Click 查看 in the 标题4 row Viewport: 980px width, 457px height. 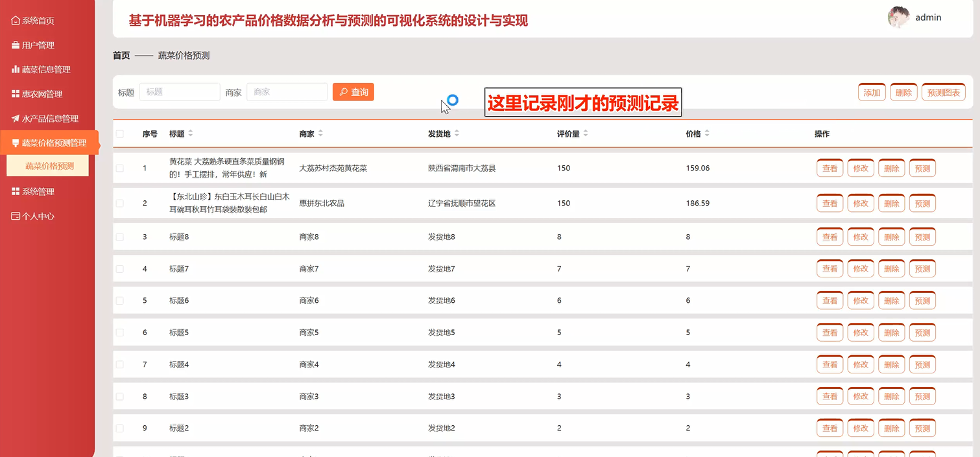830,365
